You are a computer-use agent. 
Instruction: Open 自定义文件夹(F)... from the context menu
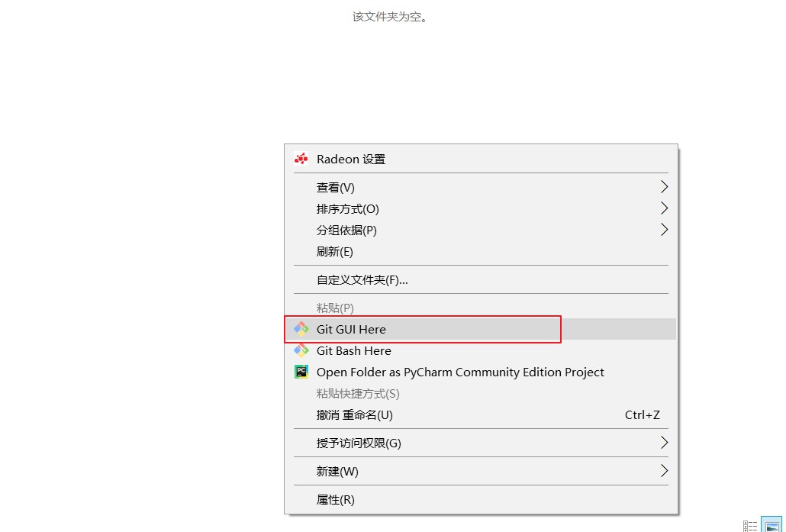[x=362, y=279]
